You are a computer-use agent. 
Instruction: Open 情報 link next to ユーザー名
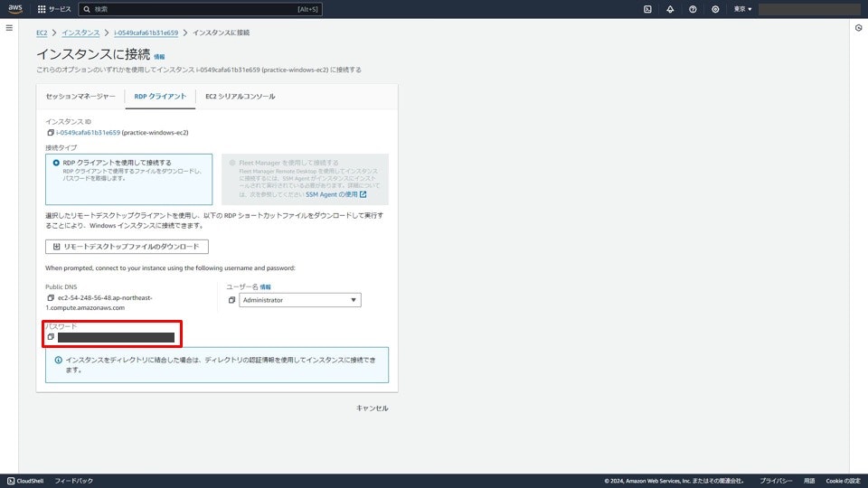[x=265, y=286]
